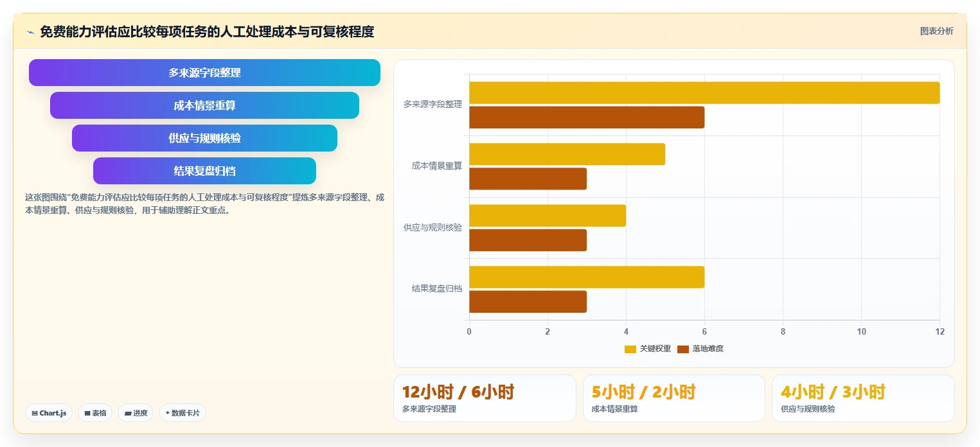Click the 关键权重 bar for 多来源字段整理
The height and width of the screenshot is (447, 980).
[x=704, y=92]
